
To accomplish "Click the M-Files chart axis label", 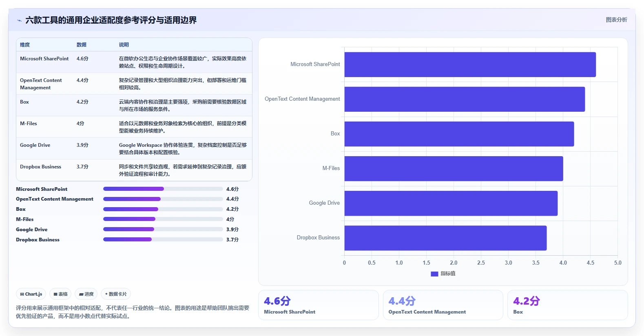I will [331, 168].
